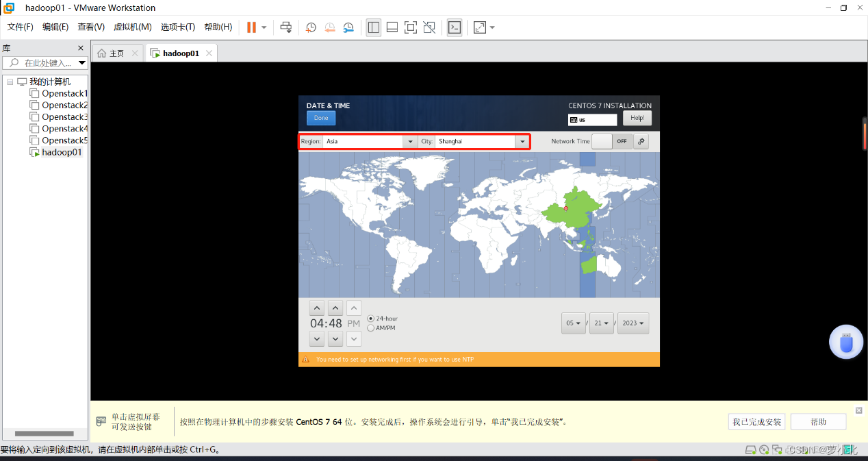The width and height of the screenshot is (868, 461).
Task: Take a snapshot with the clock-plus icon
Action: coord(311,27)
